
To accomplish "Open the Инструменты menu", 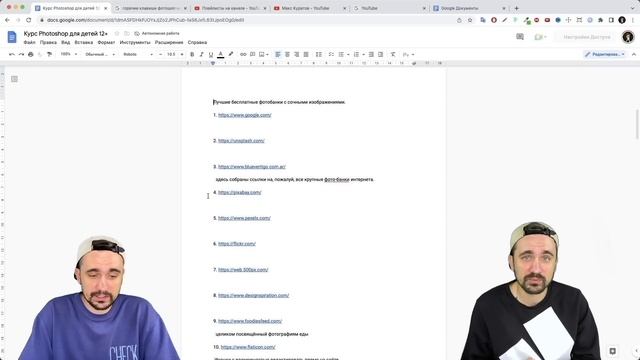I will pyautogui.click(x=135, y=42).
